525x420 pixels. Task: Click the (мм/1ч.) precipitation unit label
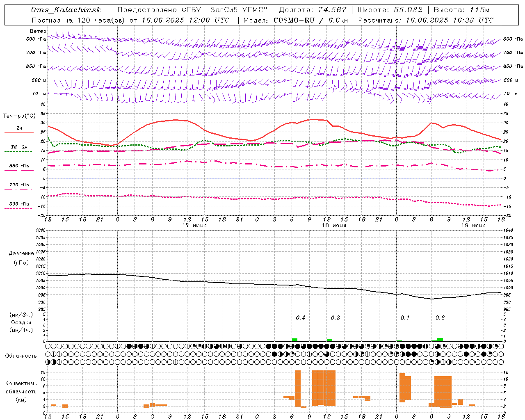tap(21, 330)
